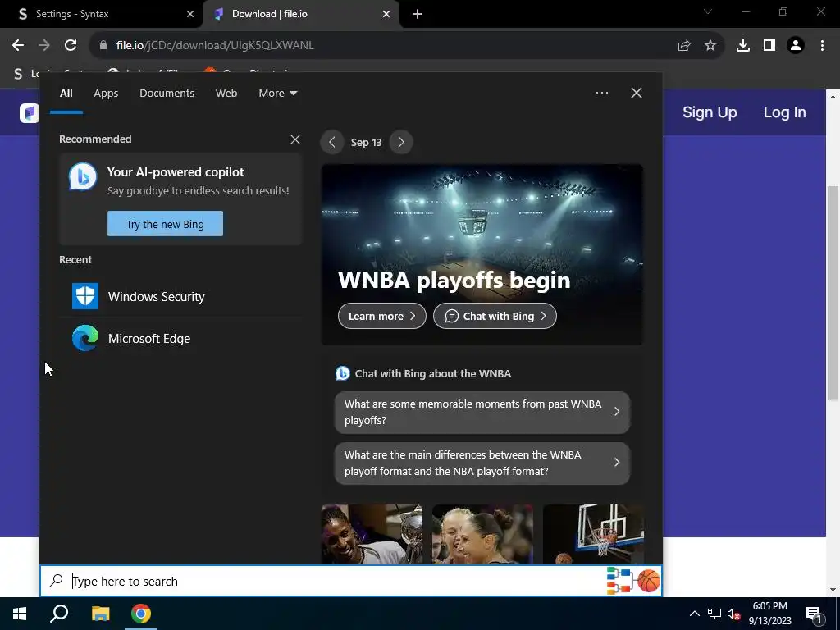840x630 pixels.
Task: Select the Download | file.io browser tab
Action: (x=301, y=14)
